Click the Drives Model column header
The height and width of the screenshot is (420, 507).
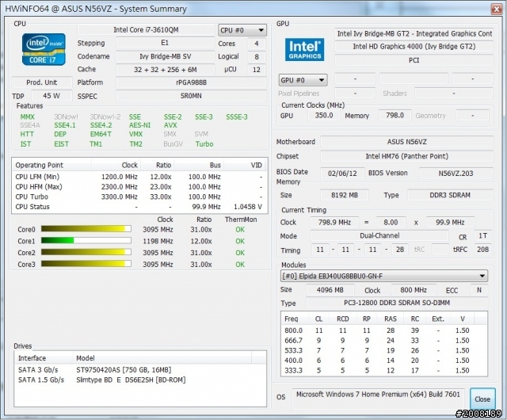click(162, 358)
